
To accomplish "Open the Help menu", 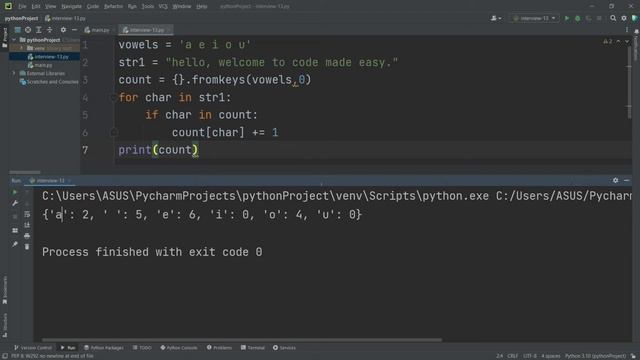I will pyautogui.click(x=202, y=7).
